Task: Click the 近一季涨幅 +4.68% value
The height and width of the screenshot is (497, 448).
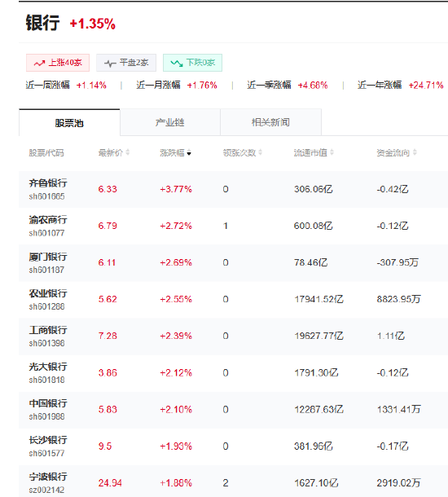Action: [313, 86]
